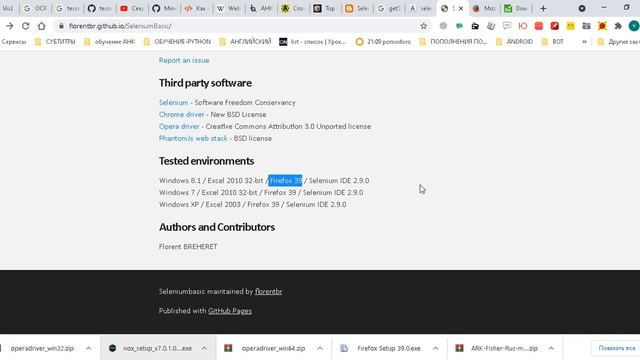
Task: Expand options for Firefox Setup 39.0.exe
Action: [435, 348]
